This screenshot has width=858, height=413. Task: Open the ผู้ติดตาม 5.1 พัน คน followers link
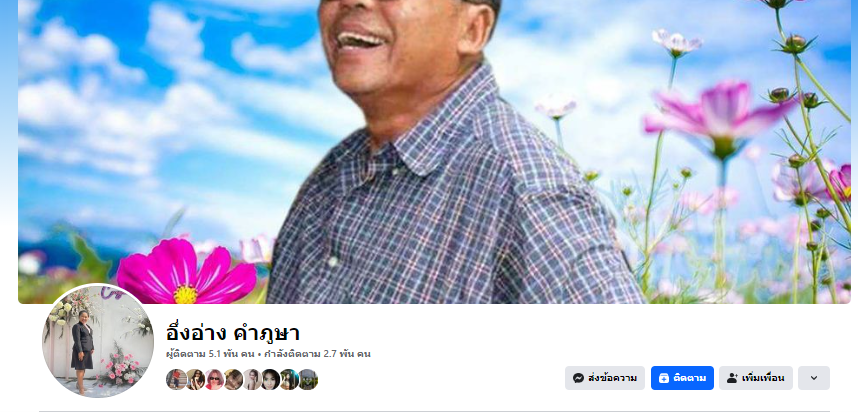click(x=210, y=354)
